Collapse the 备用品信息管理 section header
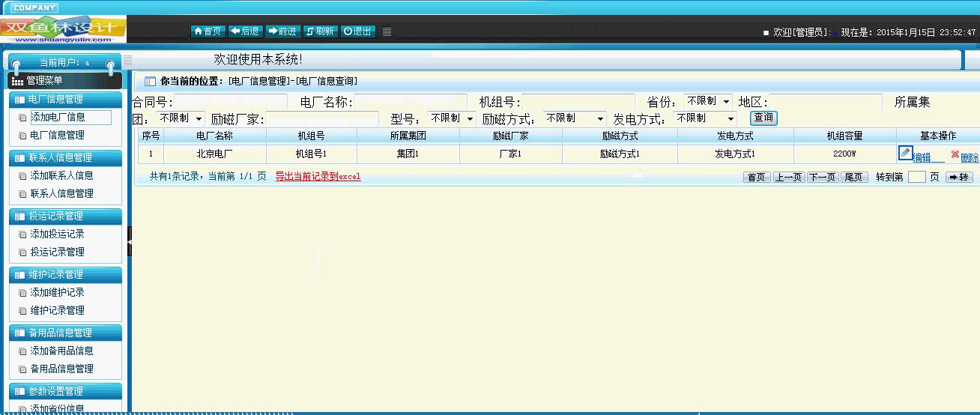This screenshot has height=415, width=980. click(x=65, y=333)
